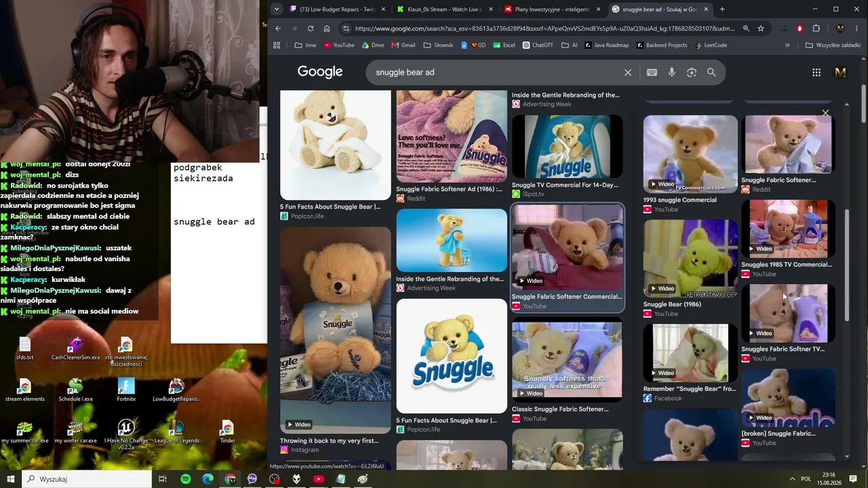Image resolution: width=868 pixels, height=488 pixels.
Task: Clear the Google search box text
Action: 628,73
